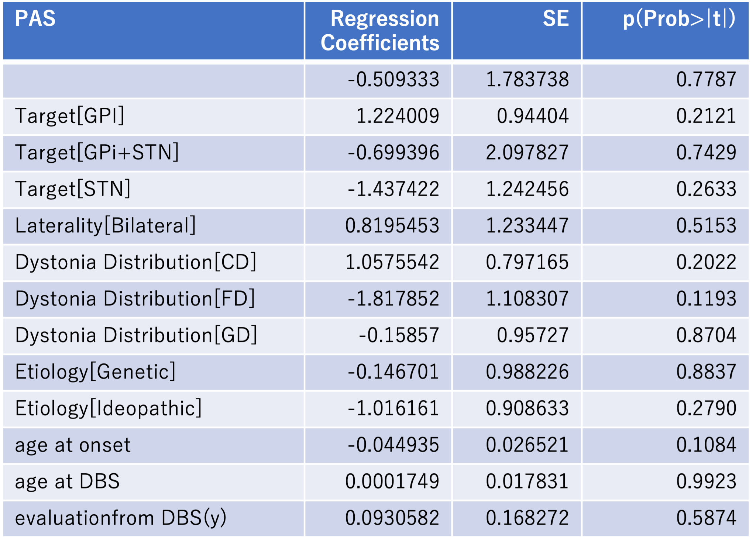The width and height of the screenshot is (756, 546).
Task: Click the p-value cell 0.9923
Action: tap(706, 481)
